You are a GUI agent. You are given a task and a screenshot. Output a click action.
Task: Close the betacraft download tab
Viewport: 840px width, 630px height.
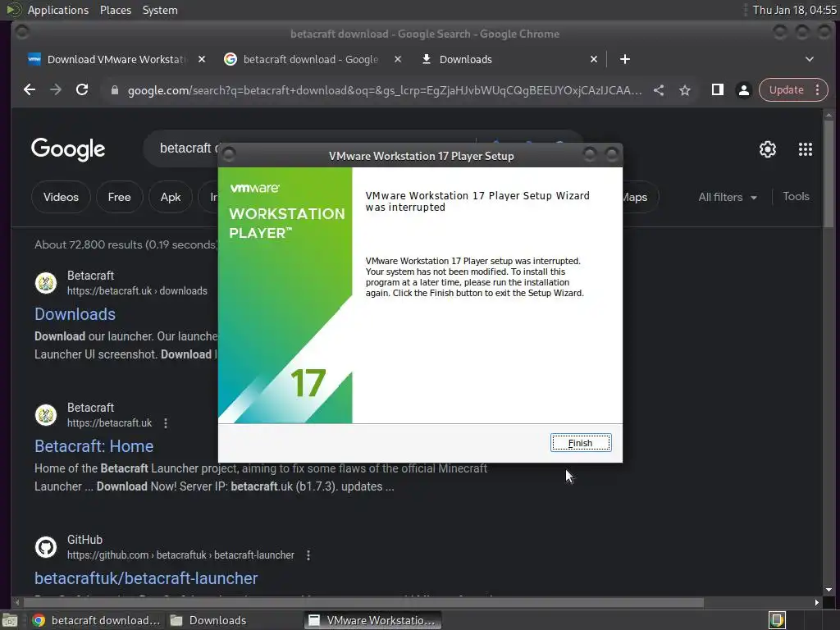[x=398, y=59]
